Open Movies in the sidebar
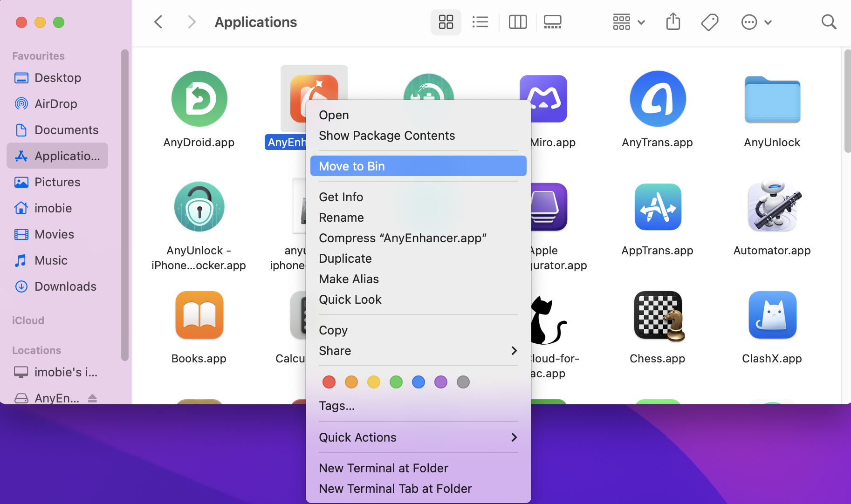 coord(57,234)
